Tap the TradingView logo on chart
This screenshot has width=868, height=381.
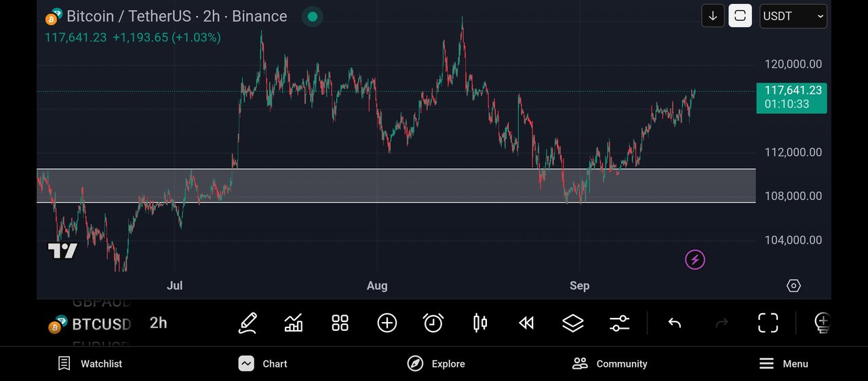pos(62,251)
